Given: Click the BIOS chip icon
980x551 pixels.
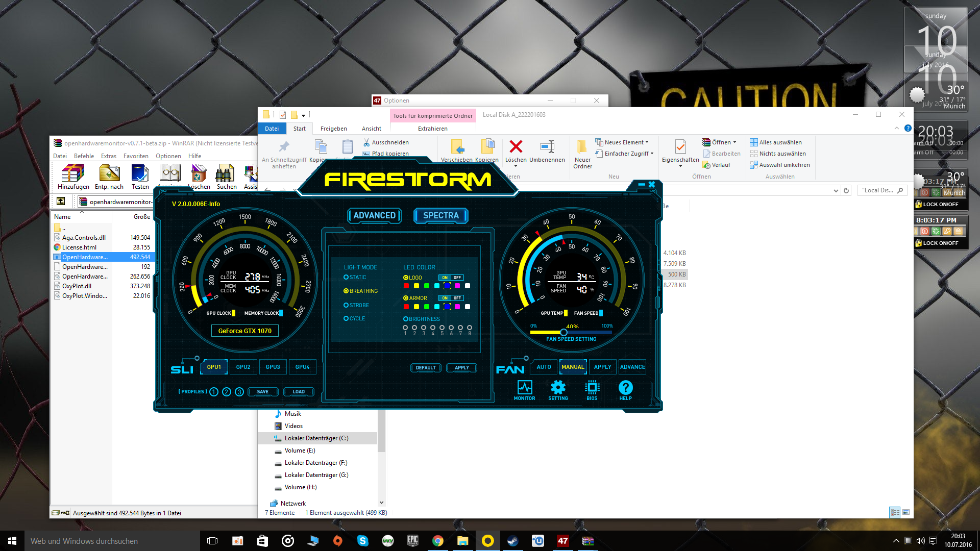Looking at the screenshot, I should click(x=592, y=388).
